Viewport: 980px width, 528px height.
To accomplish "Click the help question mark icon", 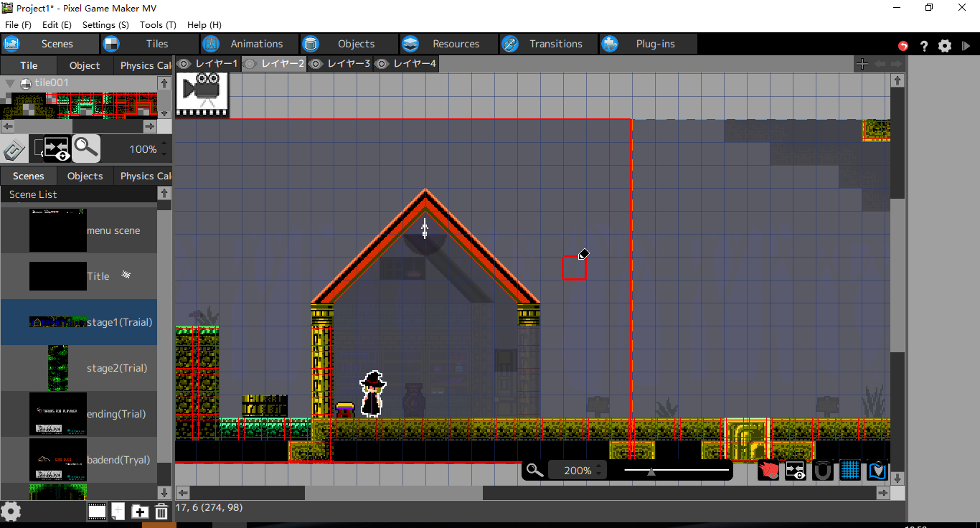I will (925, 45).
